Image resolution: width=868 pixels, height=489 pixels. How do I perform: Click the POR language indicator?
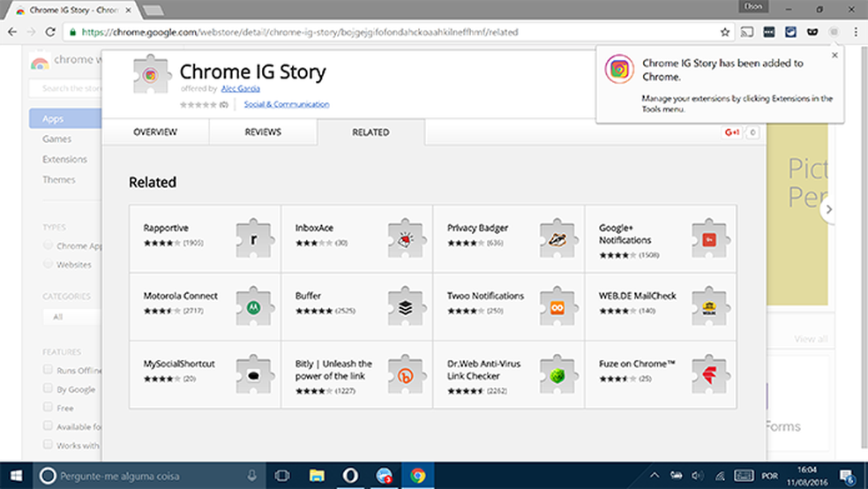click(769, 477)
